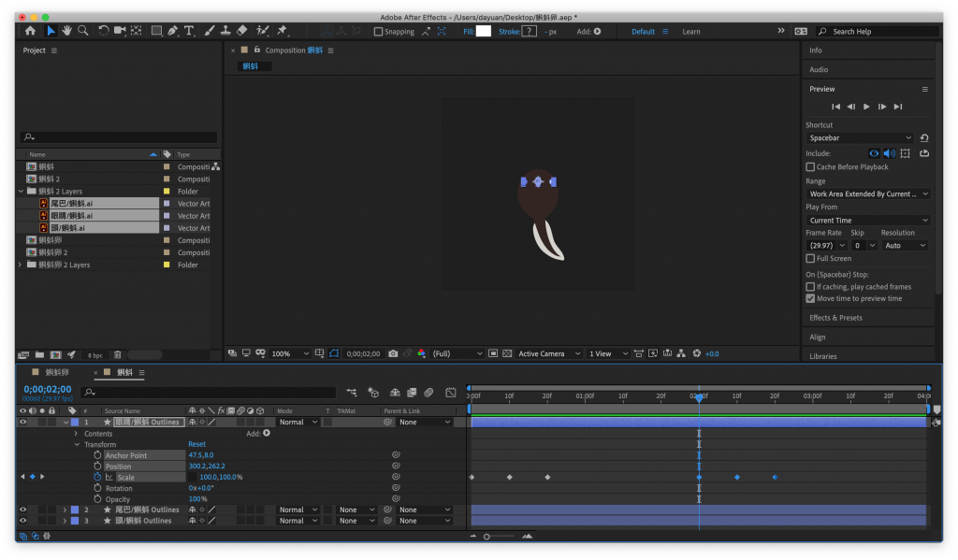Click the Scale stopwatch icon
Screen dimensions: 958x560
pos(97,477)
